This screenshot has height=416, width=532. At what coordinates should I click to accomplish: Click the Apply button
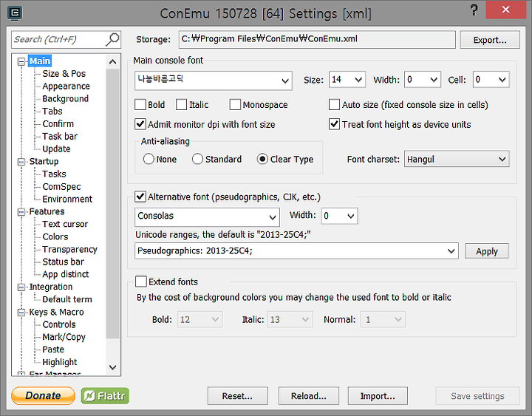click(x=487, y=251)
